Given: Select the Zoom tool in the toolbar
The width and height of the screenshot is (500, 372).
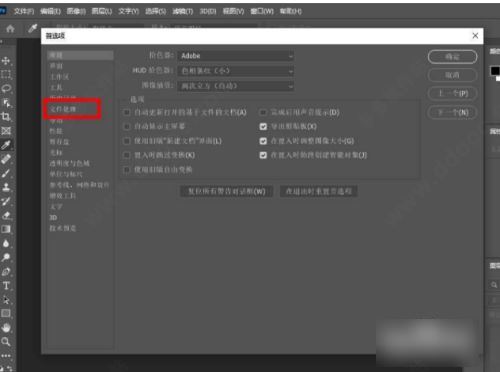Looking at the screenshot, I should 6,342.
